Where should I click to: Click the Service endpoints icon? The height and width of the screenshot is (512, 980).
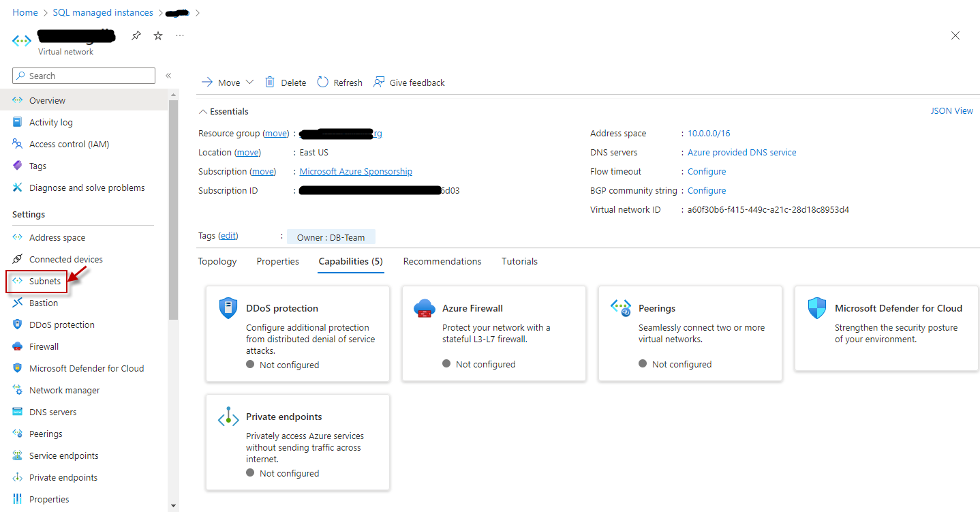(18, 455)
